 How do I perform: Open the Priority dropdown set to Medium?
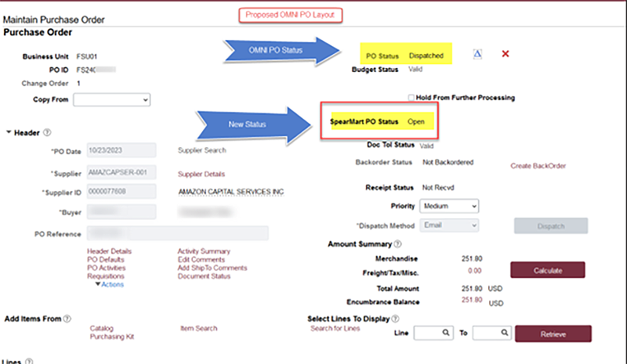(x=449, y=206)
